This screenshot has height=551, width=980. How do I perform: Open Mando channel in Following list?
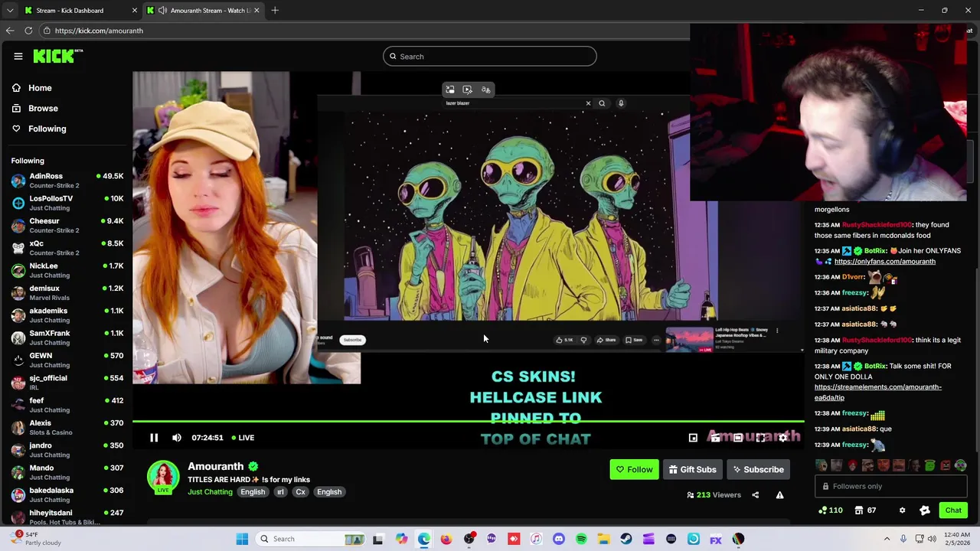coord(67,472)
